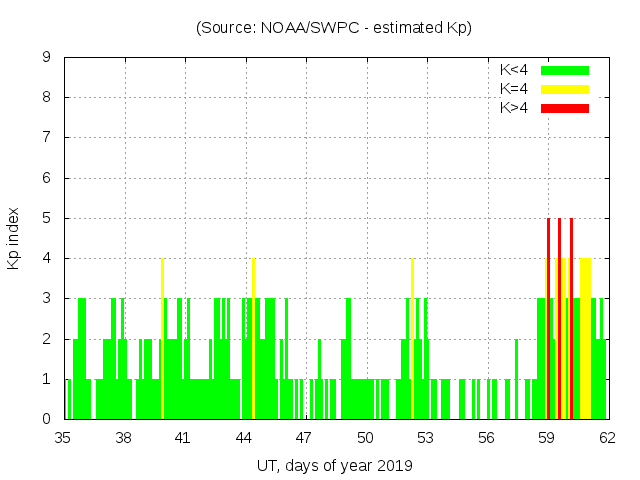Viewport: 640px width, 480px height.
Task: Select the 'K=4' legend label text
Action: (x=514, y=89)
